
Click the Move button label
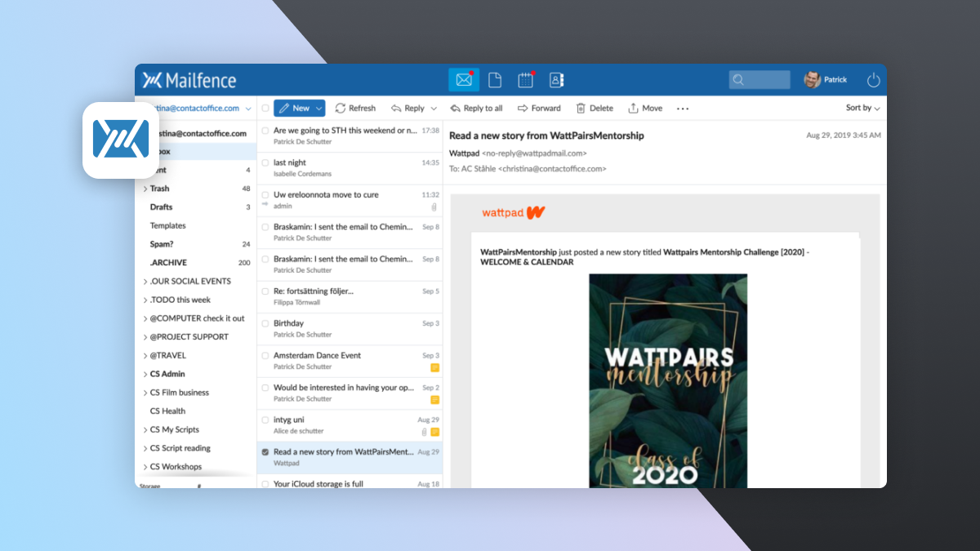click(653, 108)
